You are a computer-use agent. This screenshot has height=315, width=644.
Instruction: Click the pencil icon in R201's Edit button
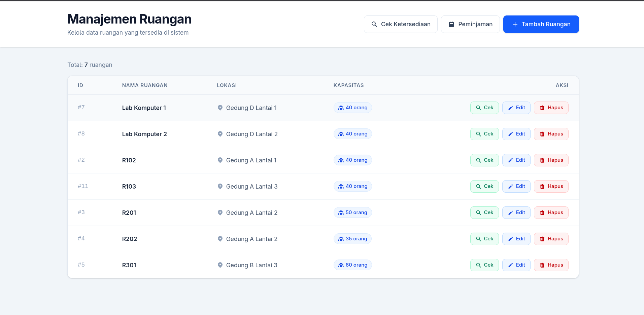click(x=510, y=212)
